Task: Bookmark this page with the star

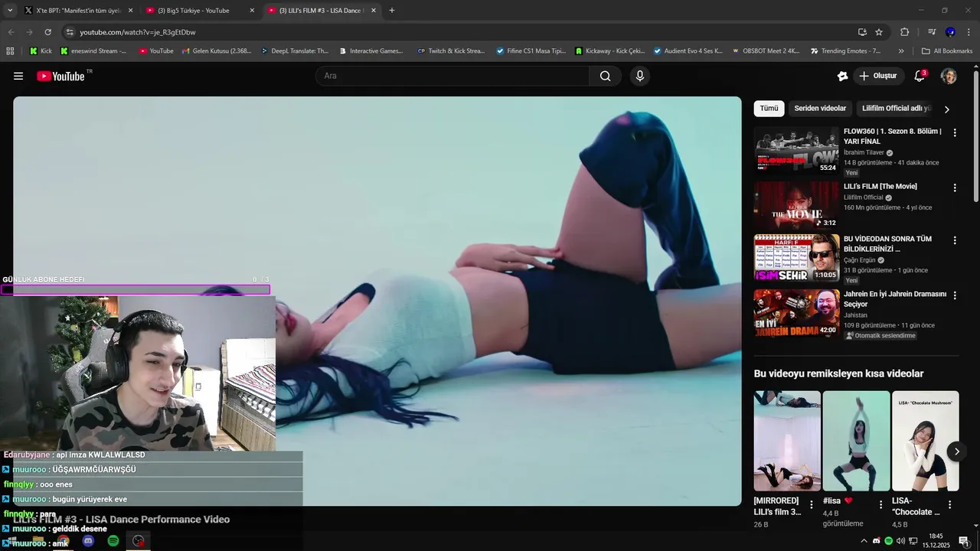Action: (x=879, y=32)
